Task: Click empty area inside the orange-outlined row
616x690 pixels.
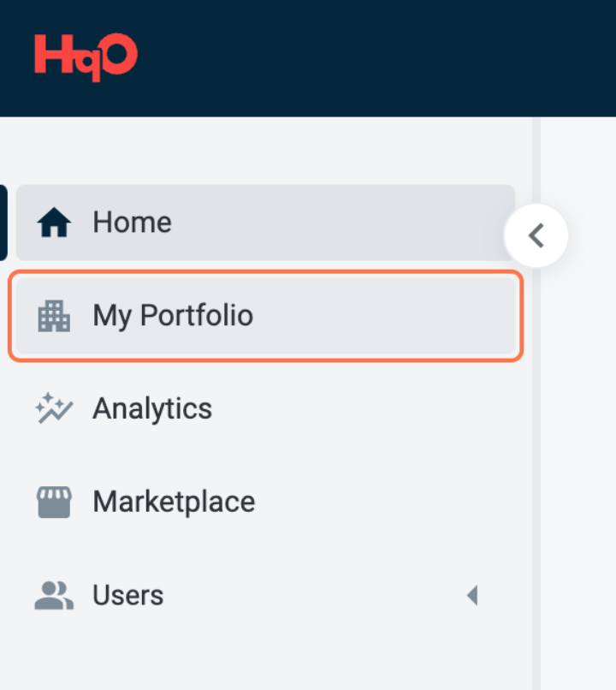Action: tap(385, 316)
